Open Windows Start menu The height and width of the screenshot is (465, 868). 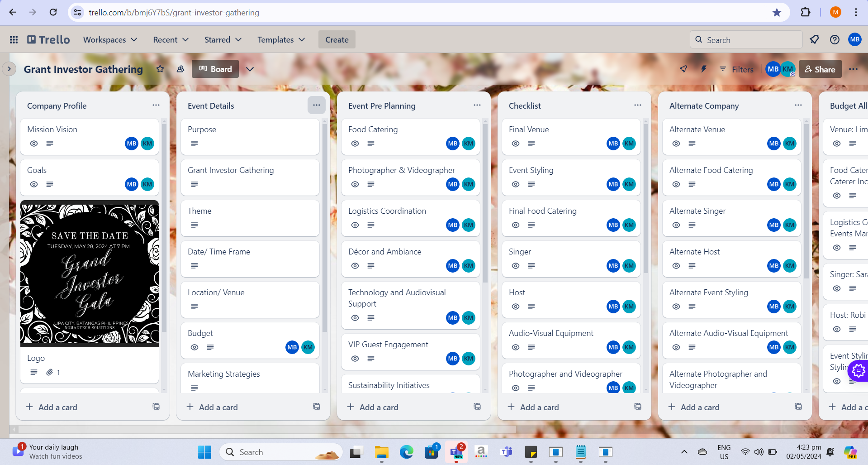(204, 452)
